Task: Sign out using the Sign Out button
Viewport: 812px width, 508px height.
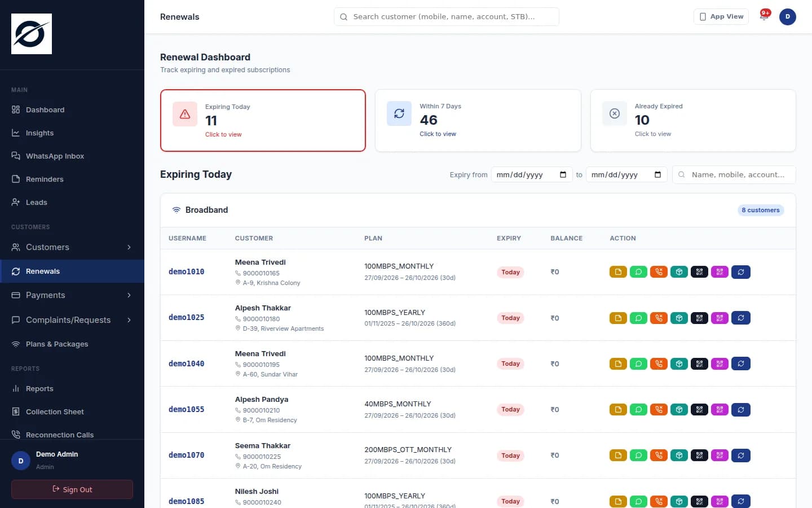Action: (x=72, y=489)
